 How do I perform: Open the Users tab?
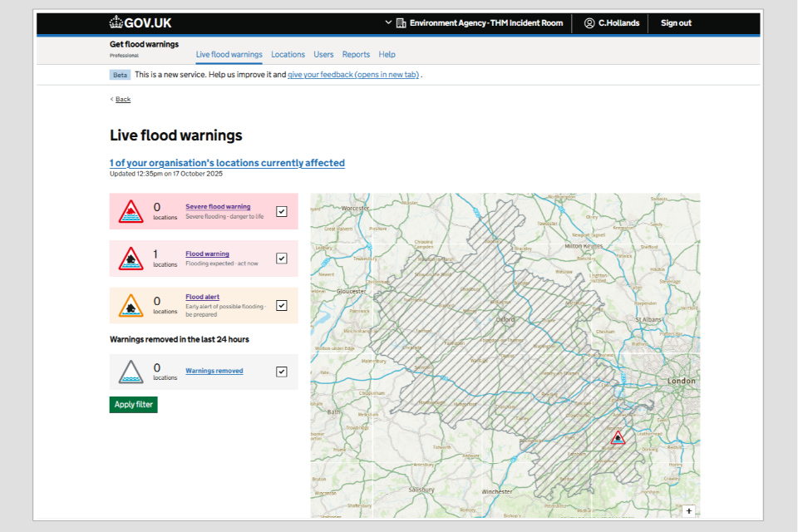click(323, 55)
